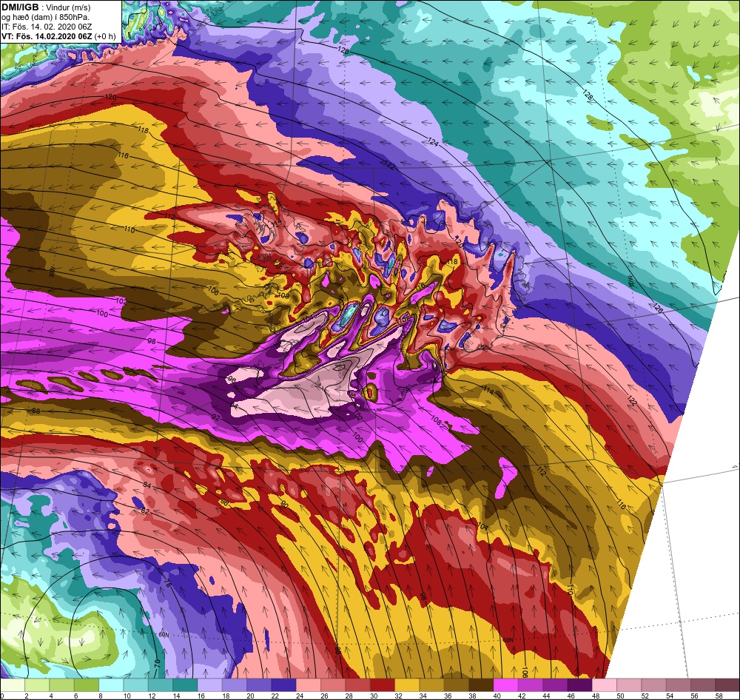Click the DMI/IGB title text

click(x=20, y=7)
